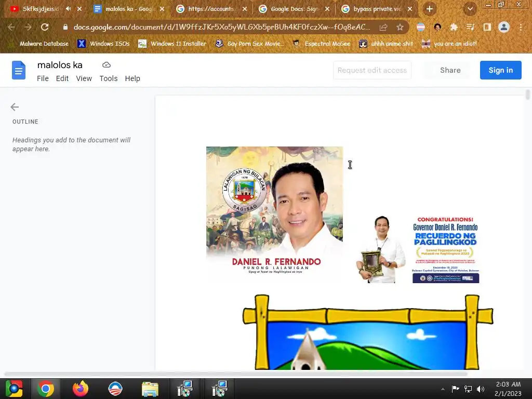Open the media control icon in toolbar

[470, 27]
